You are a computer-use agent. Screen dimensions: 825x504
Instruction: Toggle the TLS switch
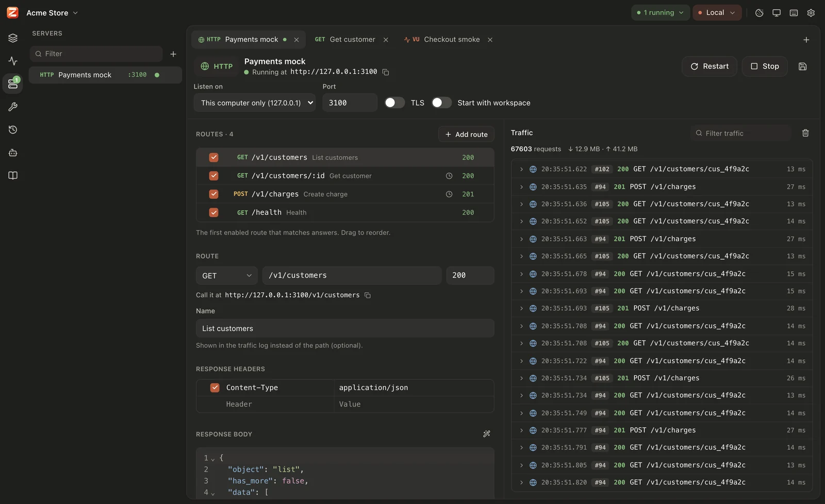394,103
